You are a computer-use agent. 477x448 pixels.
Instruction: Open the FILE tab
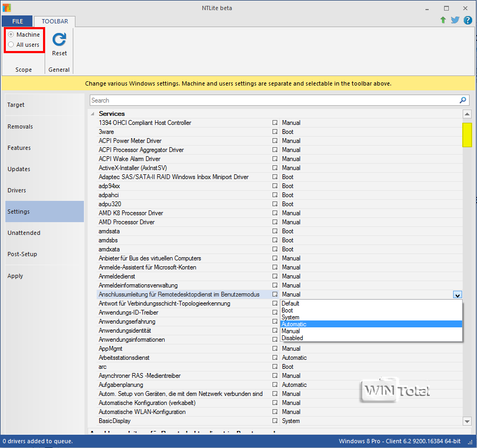18,21
